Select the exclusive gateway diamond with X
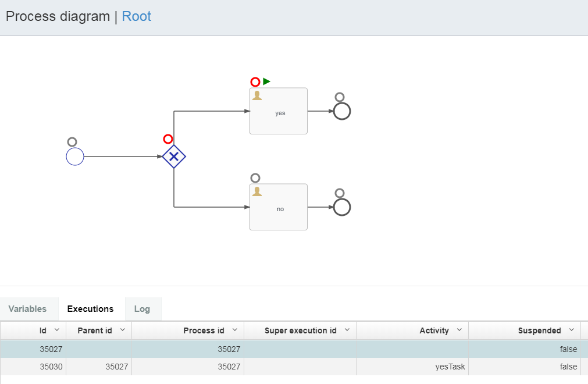The image size is (588, 384). [174, 157]
